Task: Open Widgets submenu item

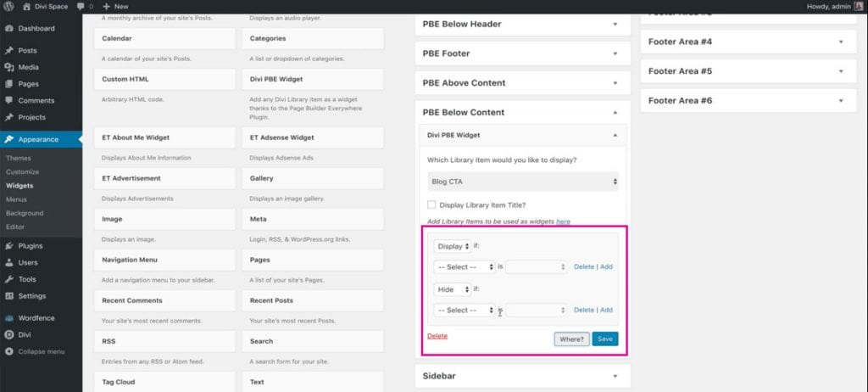Action: click(19, 186)
